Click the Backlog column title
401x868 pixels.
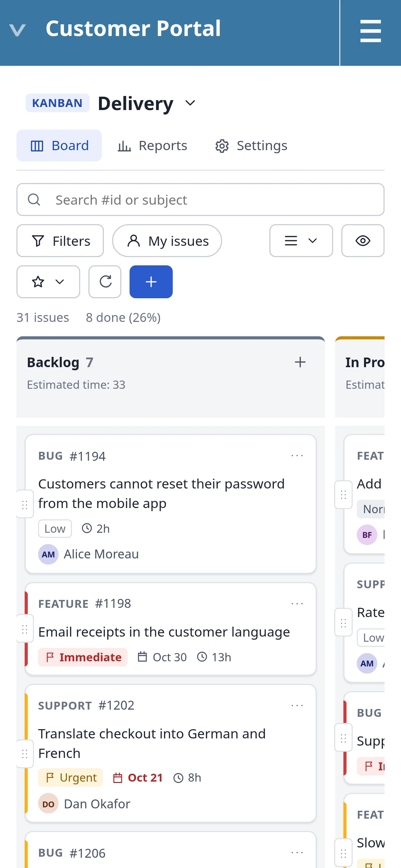(53, 362)
